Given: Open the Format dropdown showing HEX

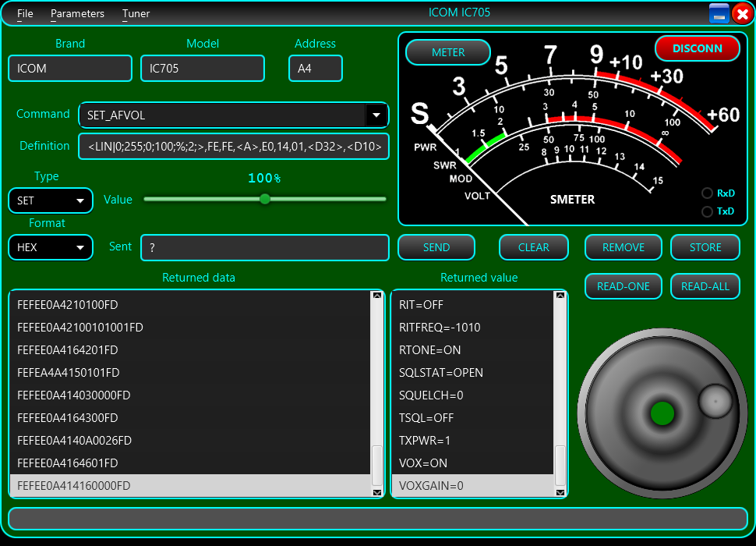Looking at the screenshot, I should pyautogui.click(x=51, y=247).
